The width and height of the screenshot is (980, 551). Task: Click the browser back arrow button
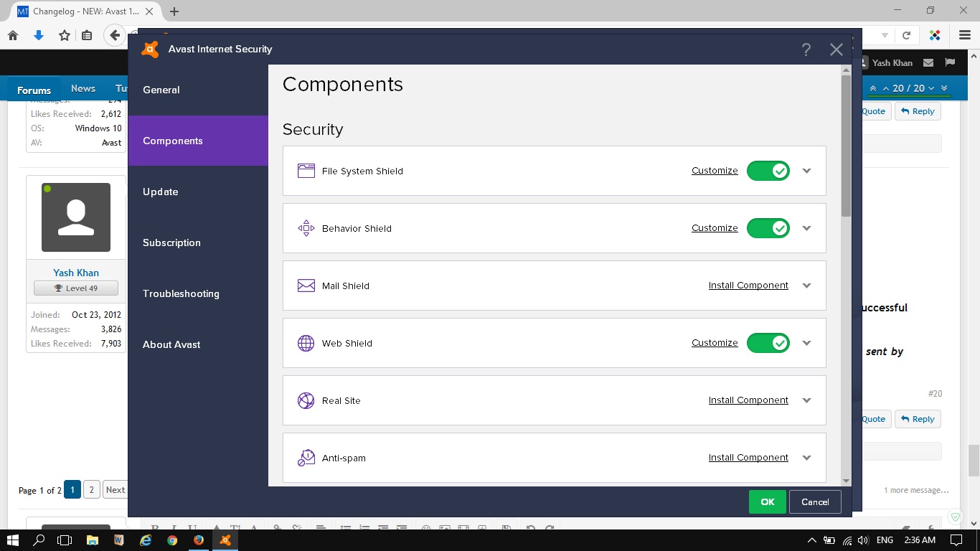(x=115, y=35)
